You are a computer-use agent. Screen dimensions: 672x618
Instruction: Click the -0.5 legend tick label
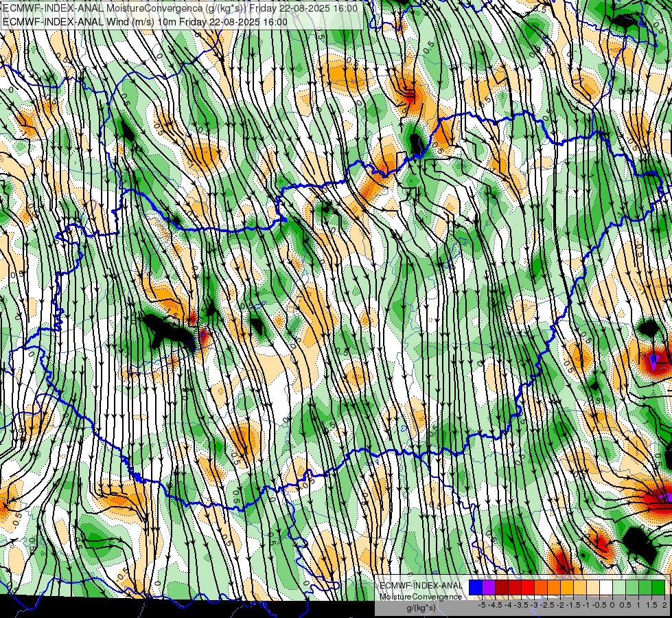coord(599,605)
